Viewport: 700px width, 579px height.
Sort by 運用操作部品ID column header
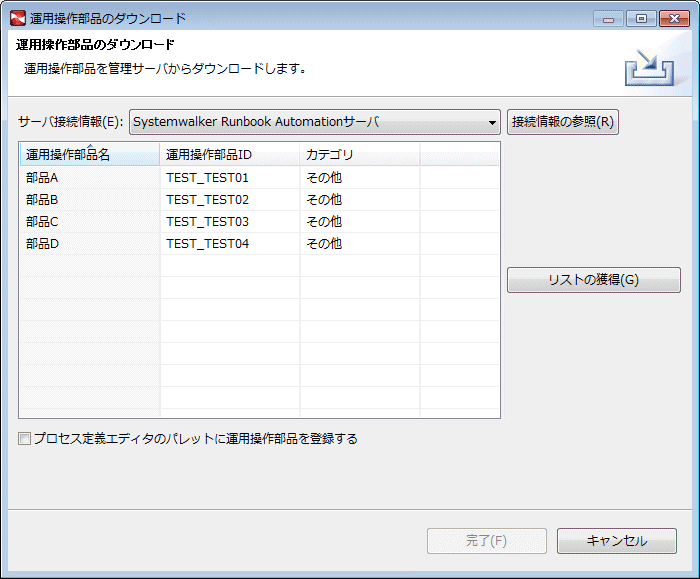click(229, 154)
